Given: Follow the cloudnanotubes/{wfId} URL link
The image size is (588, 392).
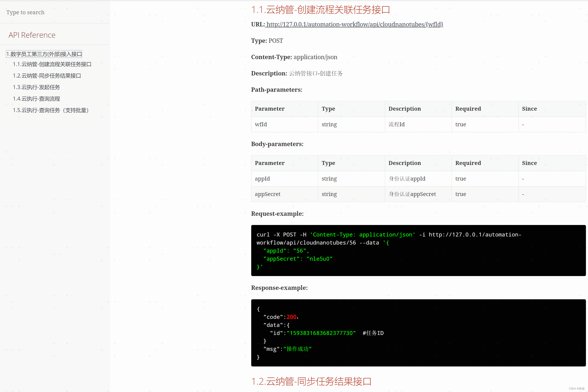Looking at the screenshot, I should pyautogui.click(x=355, y=24).
